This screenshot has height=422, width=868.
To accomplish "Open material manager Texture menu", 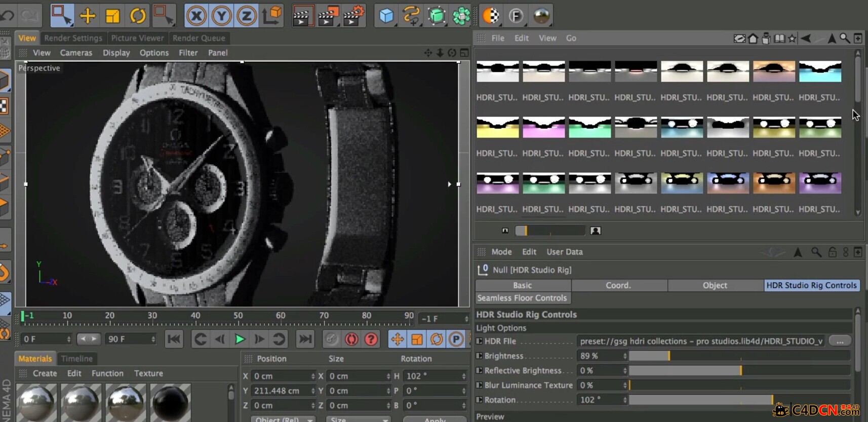I will pos(148,373).
